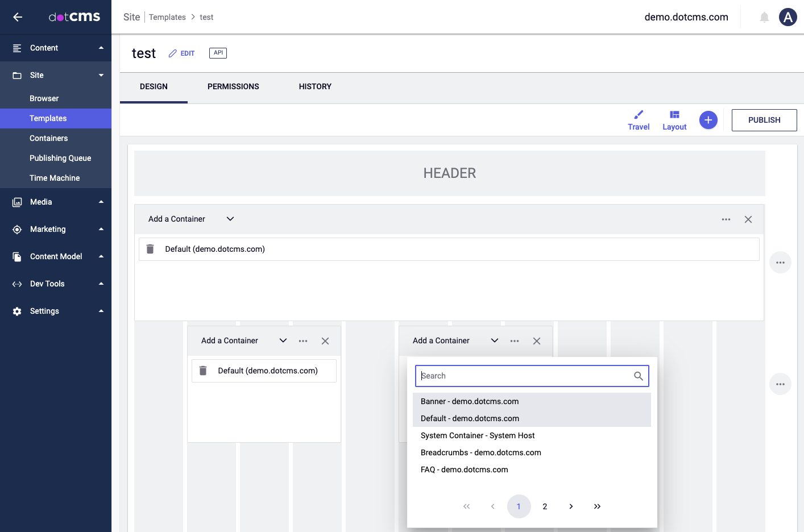
Task: Click the search magnifier icon
Action: tap(638, 376)
